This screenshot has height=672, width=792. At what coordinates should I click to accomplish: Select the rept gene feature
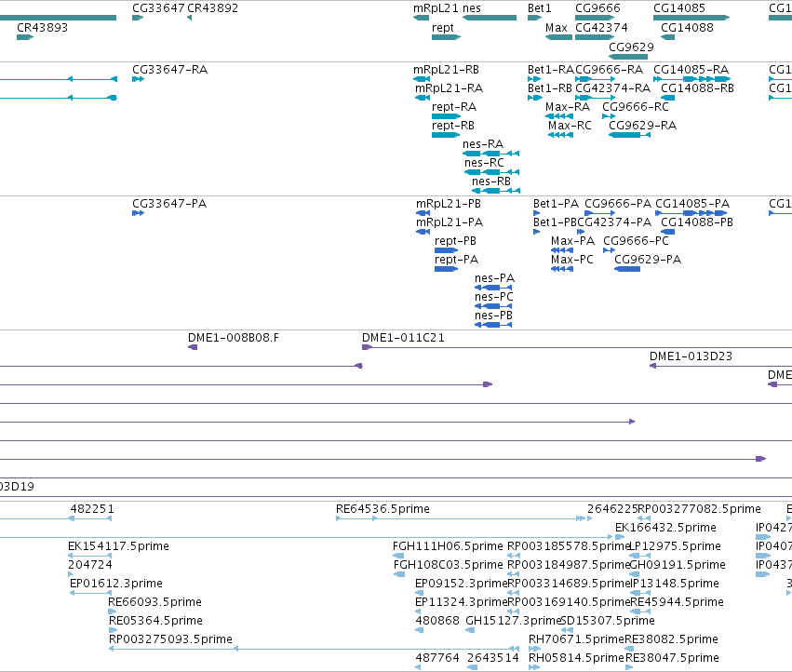pos(446,37)
